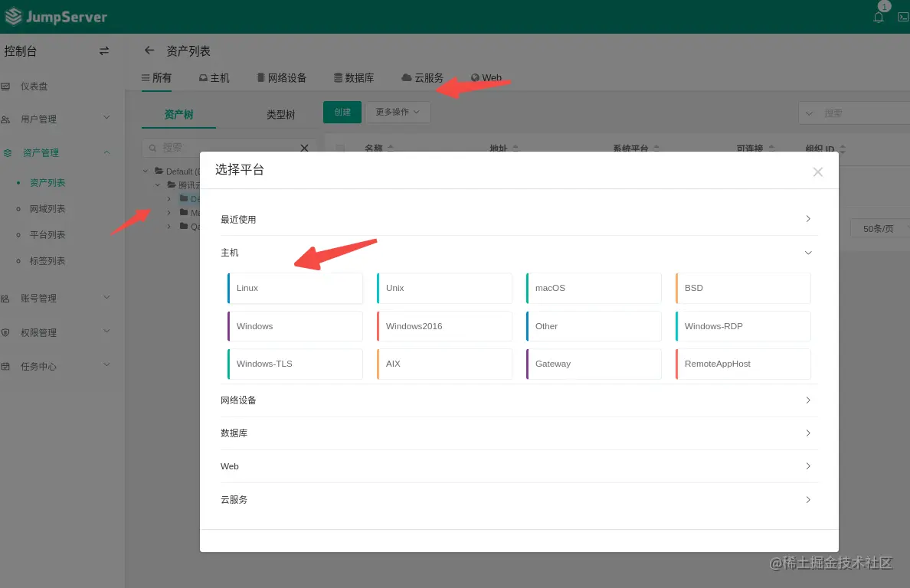910x588 pixels.
Task: Expand 权限管理 menu chevron
Action: pos(106,331)
